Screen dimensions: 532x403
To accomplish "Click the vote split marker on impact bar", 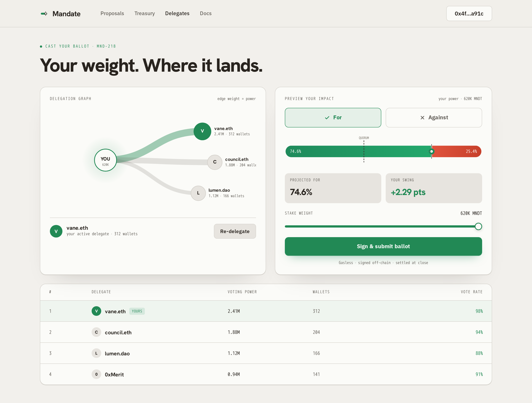I will pos(432,151).
